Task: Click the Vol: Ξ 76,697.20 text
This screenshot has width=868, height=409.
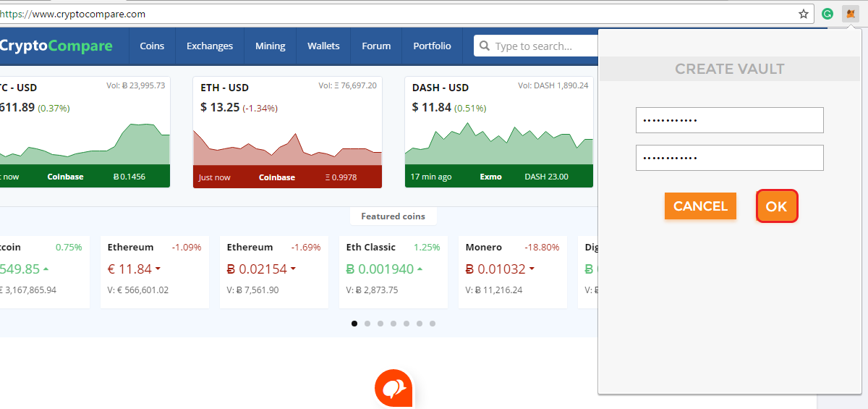Action: [347, 85]
